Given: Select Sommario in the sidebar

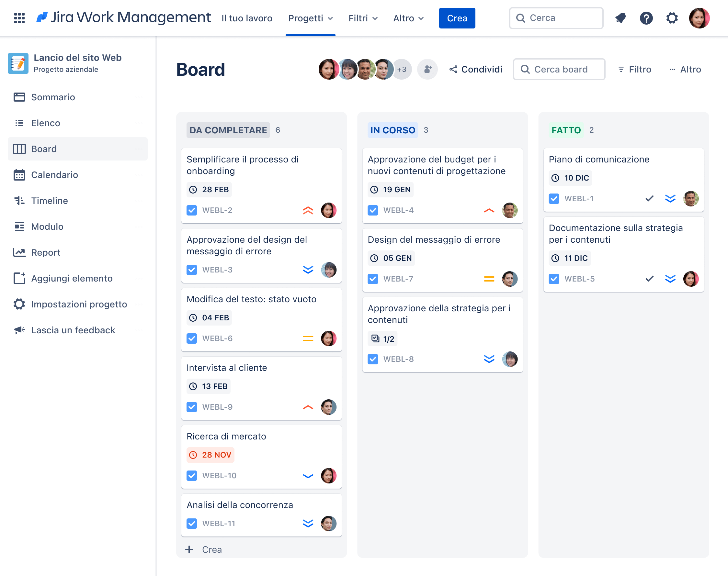Looking at the screenshot, I should click(x=53, y=97).
